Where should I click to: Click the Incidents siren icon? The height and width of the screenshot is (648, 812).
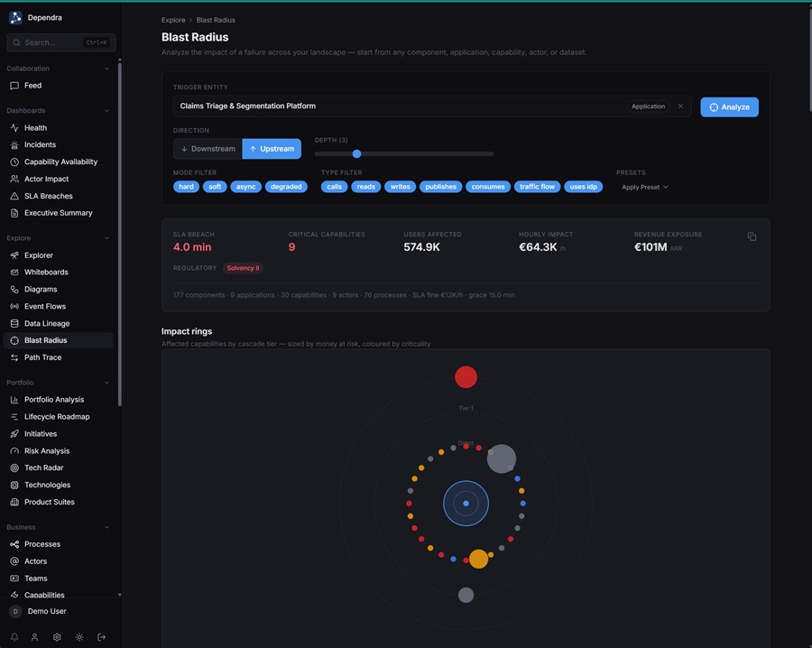pyautogui.click(x=14, y=145)
